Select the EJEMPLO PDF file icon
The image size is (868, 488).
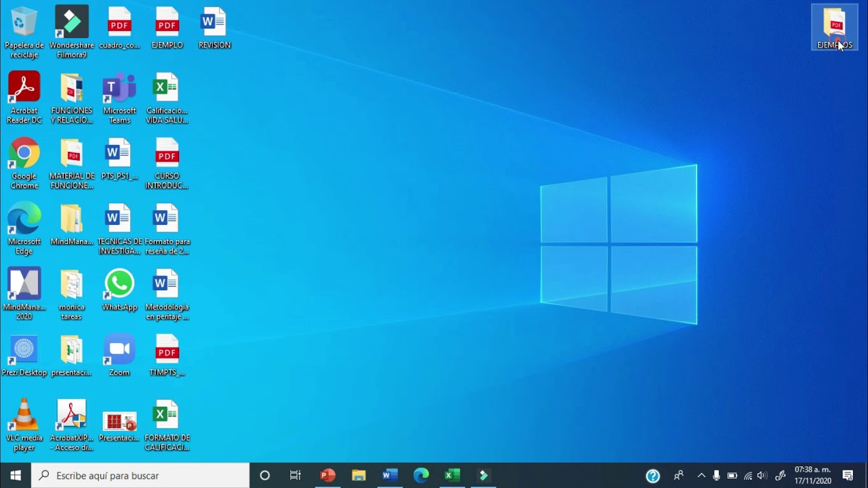point(167,28)
